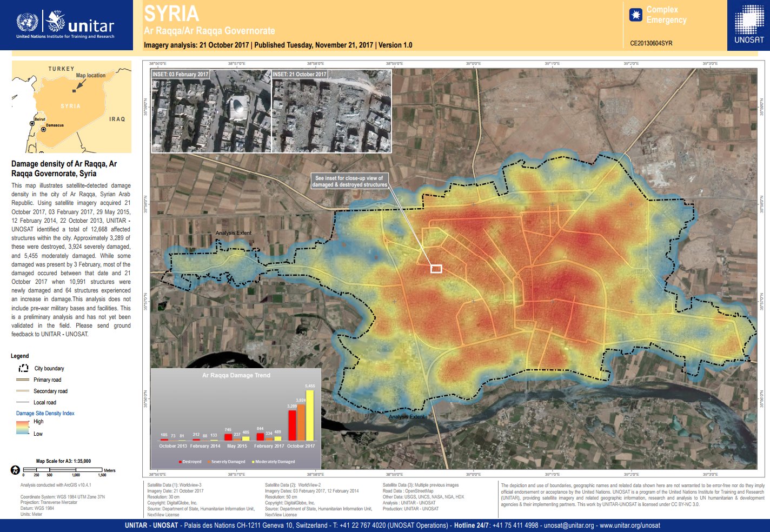Click the Damage Site Density color ramp
This screenshot has height=532, width=770.
pyautogui.click(x=23, y=427)
